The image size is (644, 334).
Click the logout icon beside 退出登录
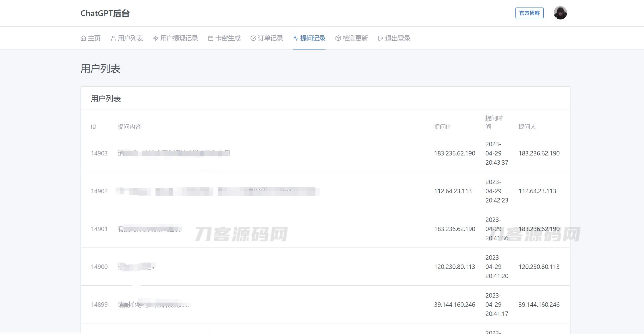(380, 38)
